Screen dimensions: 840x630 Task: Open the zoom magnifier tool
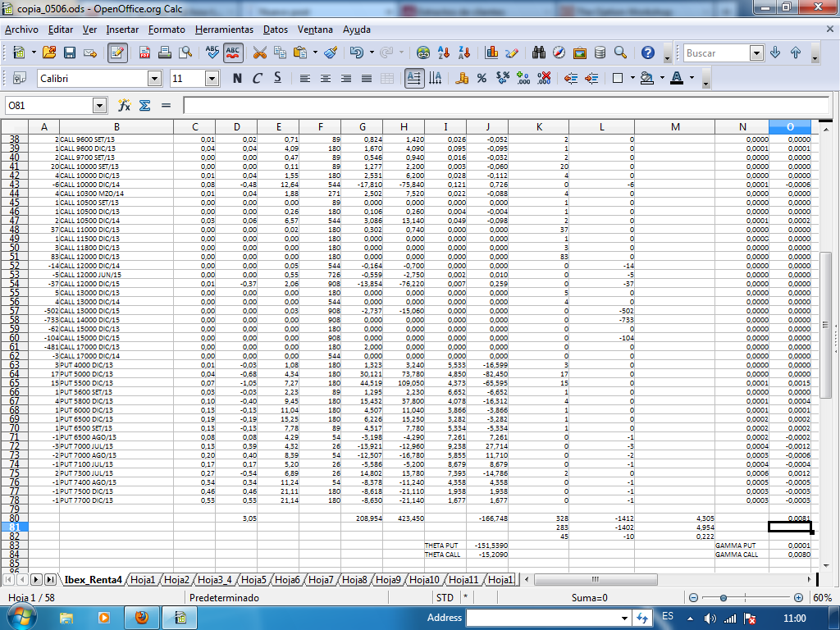coord(620,52)
